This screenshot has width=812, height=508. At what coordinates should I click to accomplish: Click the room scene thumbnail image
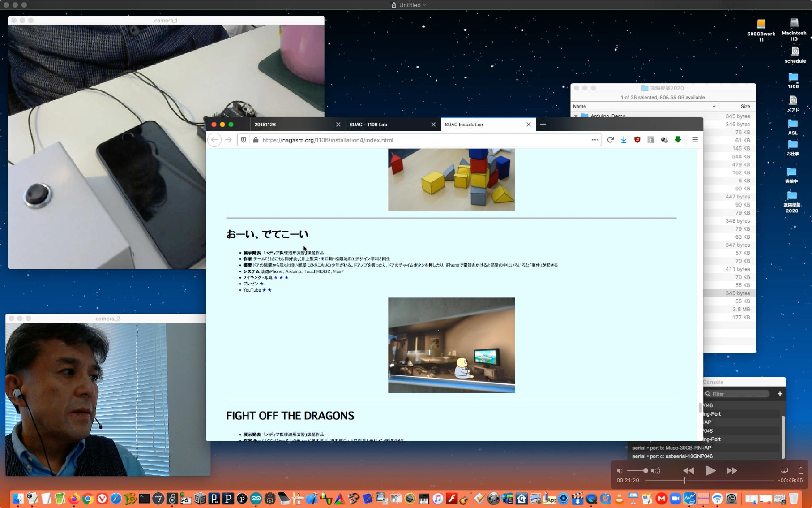tap(451, 345)
